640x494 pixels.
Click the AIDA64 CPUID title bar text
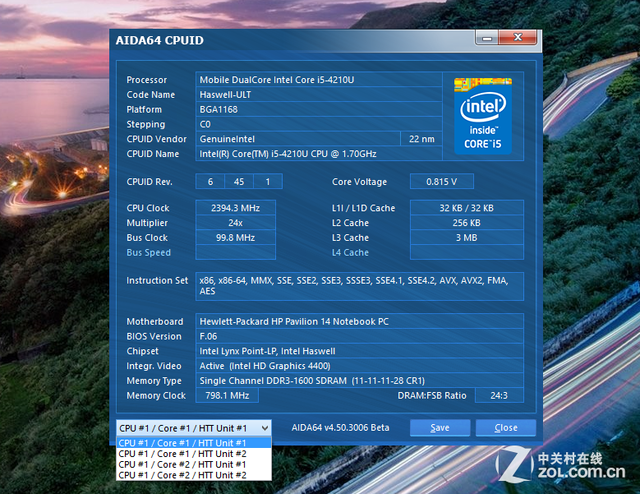click(160, 40)
